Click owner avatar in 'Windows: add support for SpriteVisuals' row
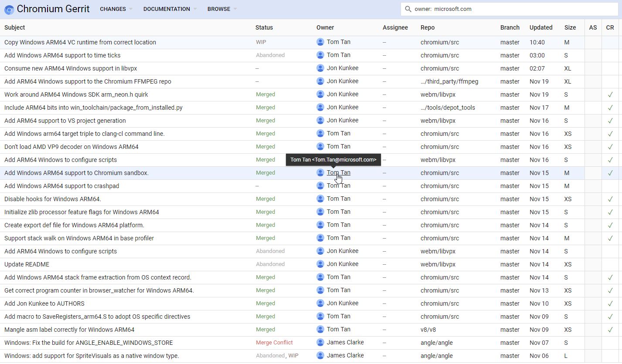Viewport: 622px width, 364px height. (320, 356)
